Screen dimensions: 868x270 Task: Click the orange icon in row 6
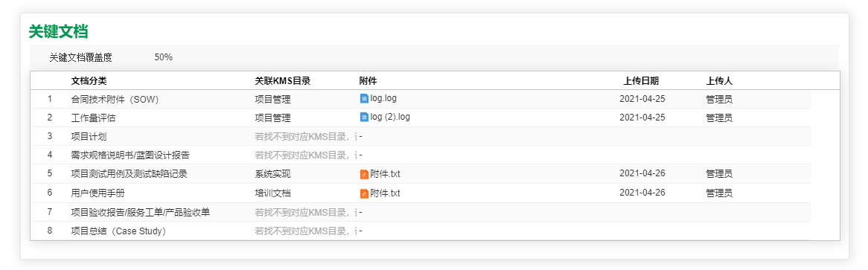pyautogui.click(x=364, y=193)
